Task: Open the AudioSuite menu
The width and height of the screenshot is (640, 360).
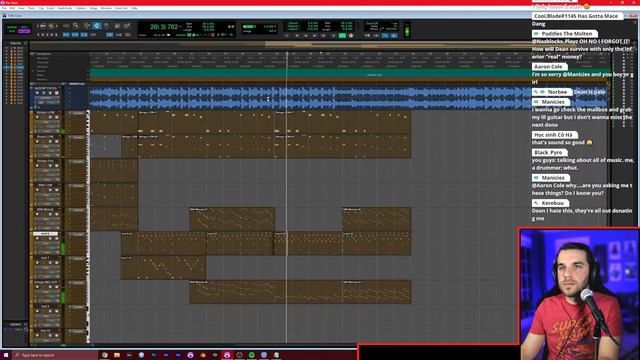Action: click(x=65, y=8)
